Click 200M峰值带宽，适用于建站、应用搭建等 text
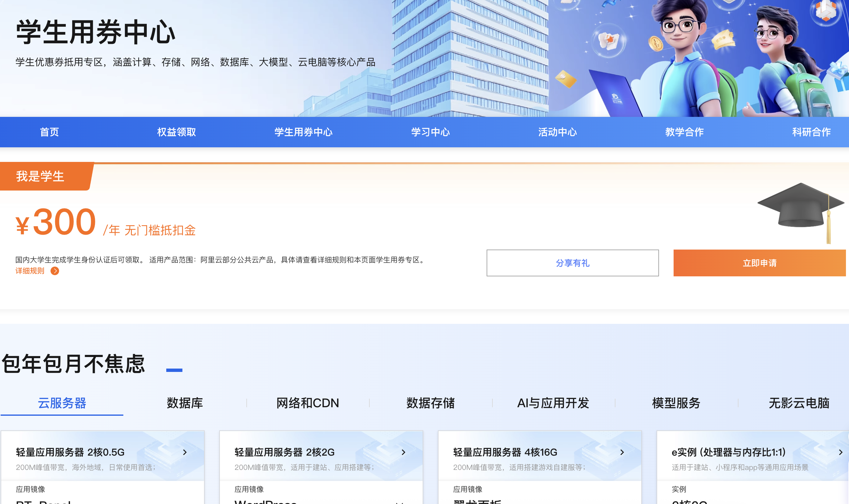The image size is (849, 504). (305, 467)
